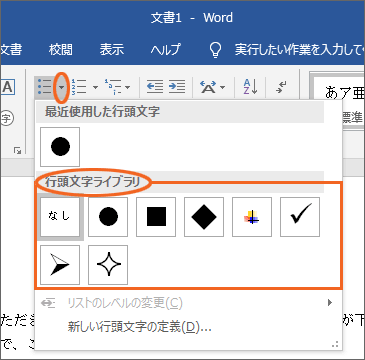Open the bullet list dropdown arrow
Viewport: 365px width, 360px height.
click(x=62, y=88)
